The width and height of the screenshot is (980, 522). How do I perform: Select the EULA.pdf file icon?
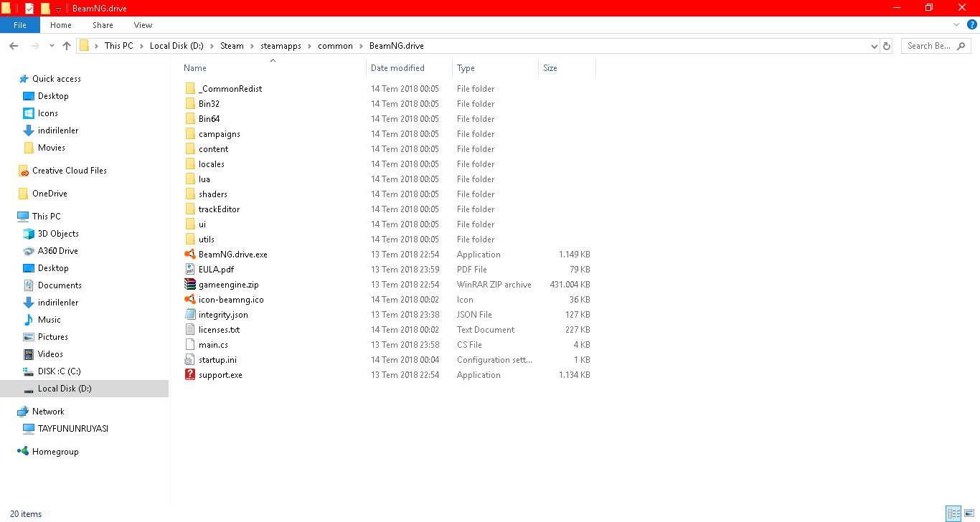190,270
